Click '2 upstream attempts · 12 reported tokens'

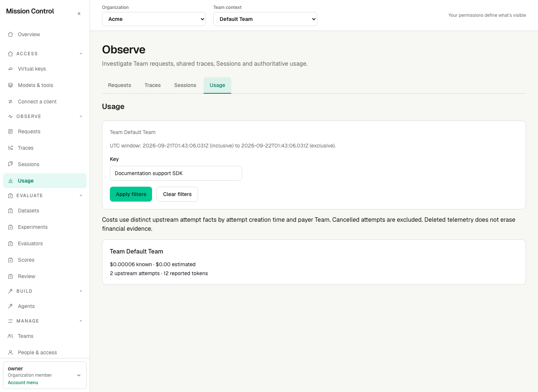click(x=159, y=273)
